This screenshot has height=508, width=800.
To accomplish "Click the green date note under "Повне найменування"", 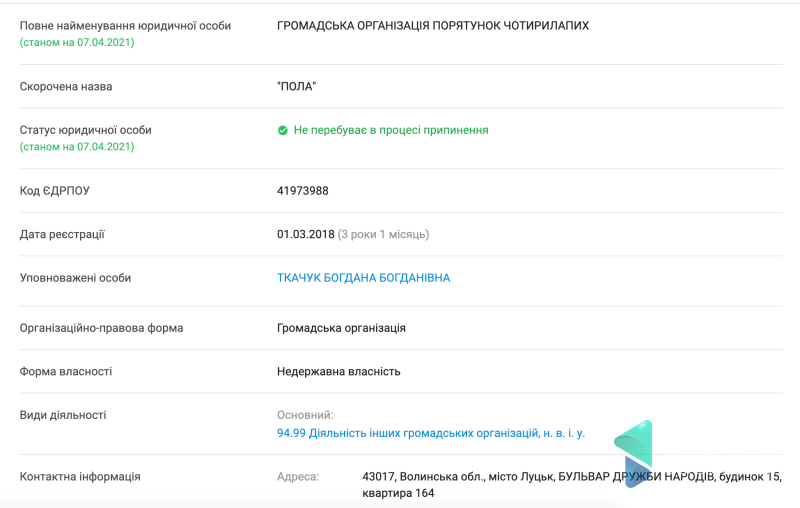I will tap(77, 43).
